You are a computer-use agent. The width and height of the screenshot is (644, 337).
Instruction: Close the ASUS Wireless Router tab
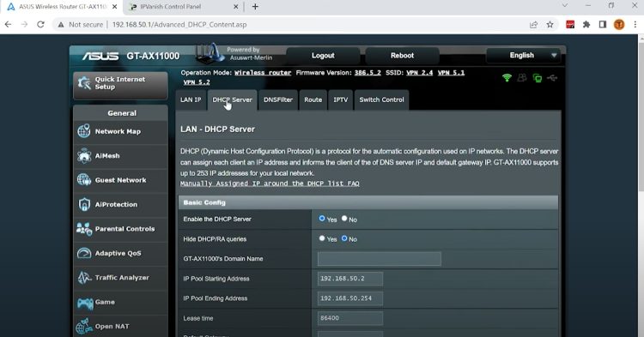pos(114,7)
